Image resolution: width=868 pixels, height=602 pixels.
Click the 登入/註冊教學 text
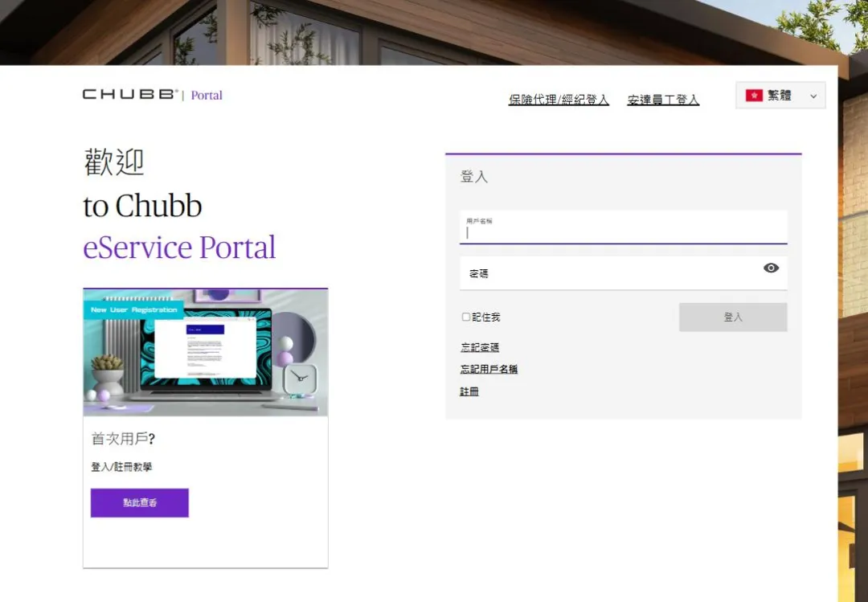pos(121,467)
